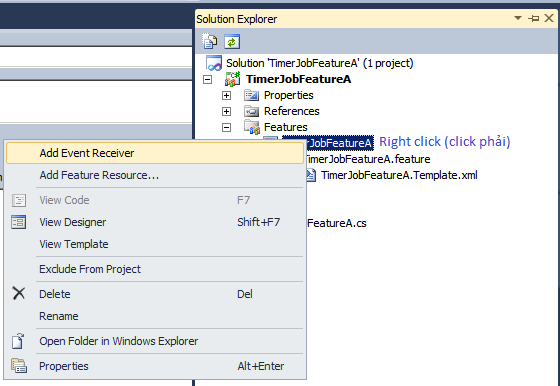
Task: Click the Delete X icon
Action: pos(19,293)
